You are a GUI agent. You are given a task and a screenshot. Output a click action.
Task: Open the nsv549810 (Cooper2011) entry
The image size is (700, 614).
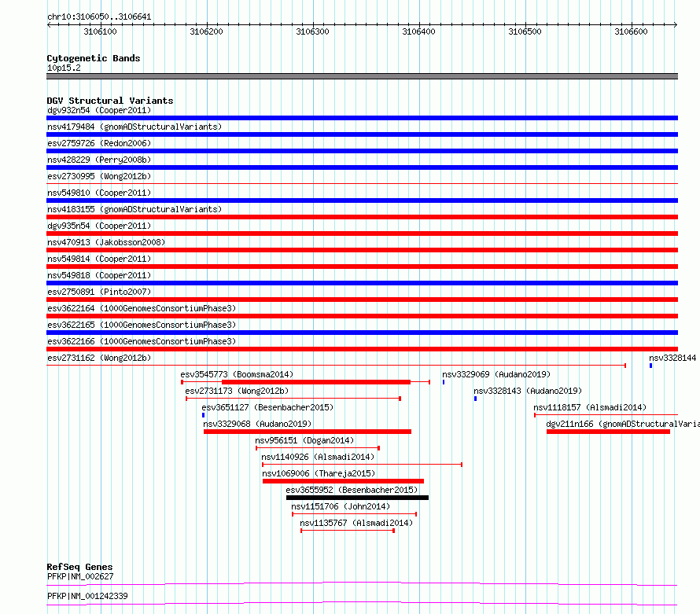tap(99, 193)
